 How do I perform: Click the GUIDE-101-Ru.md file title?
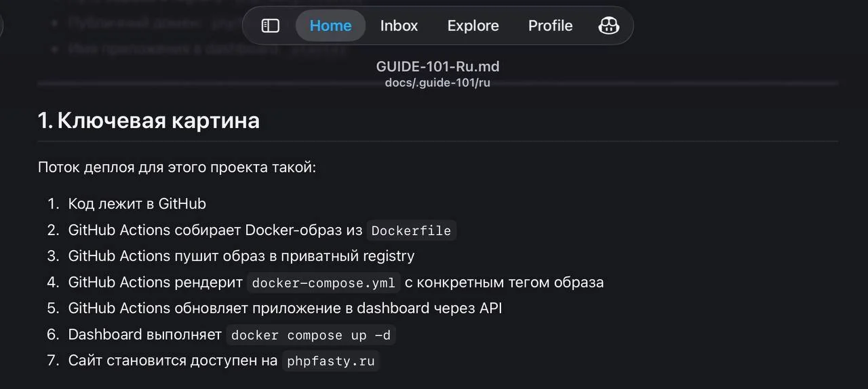(x=437, y=67)
